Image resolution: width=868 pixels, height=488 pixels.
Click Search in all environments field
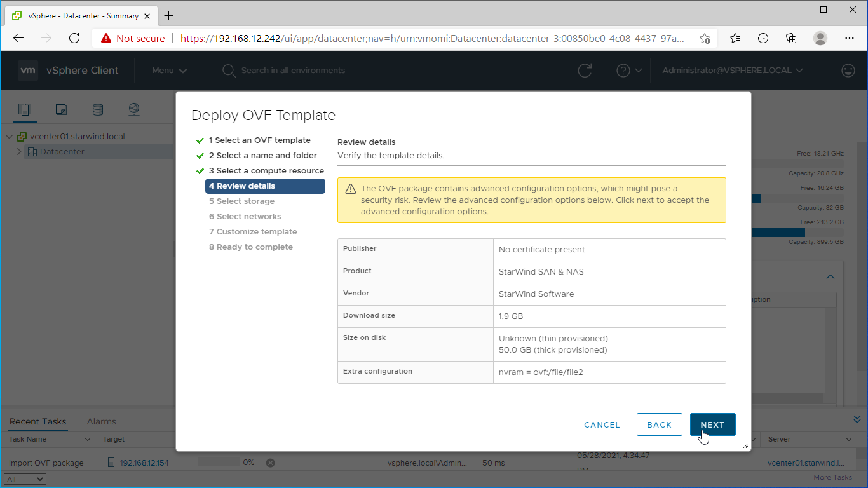coord(293,71)
